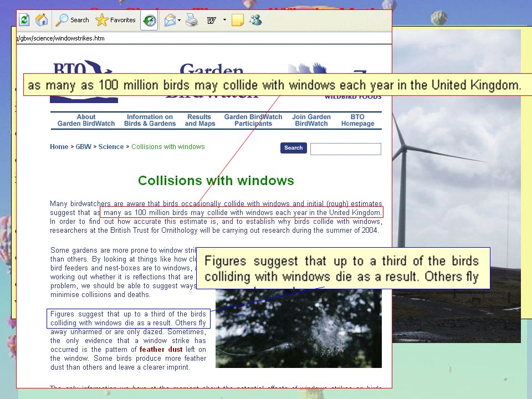Click the feather dust link
532x399 pixels.
point(161,350)
